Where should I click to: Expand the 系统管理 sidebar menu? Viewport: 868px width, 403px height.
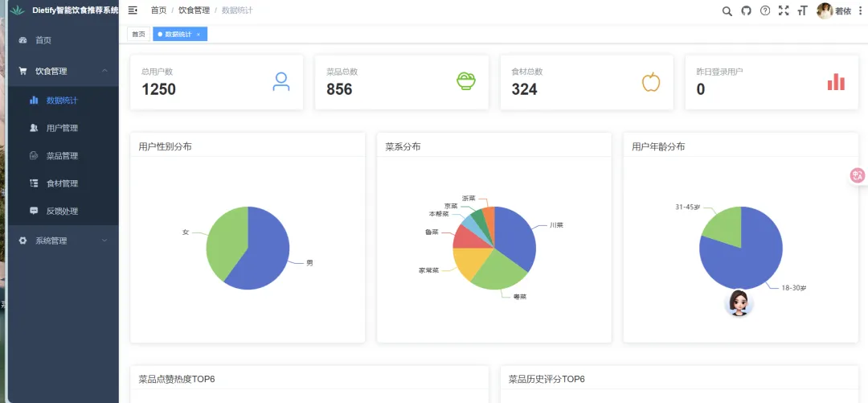[63, 241]
